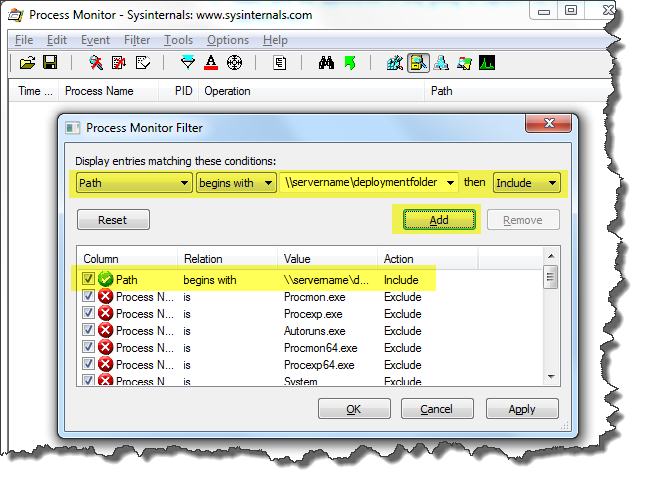Close the Process Monitor Filter dialog
Viewport: 646px width, 484px height.
click(548, 123)
